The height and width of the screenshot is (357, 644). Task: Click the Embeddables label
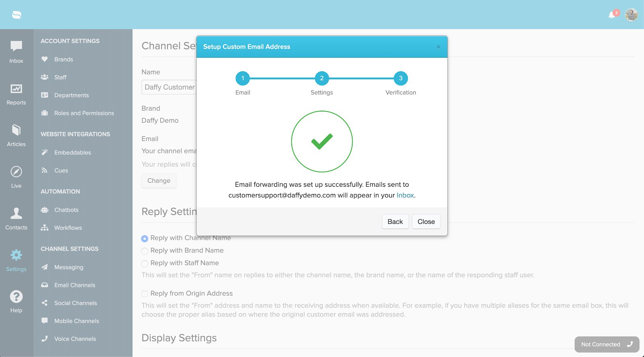coord(72,152)
